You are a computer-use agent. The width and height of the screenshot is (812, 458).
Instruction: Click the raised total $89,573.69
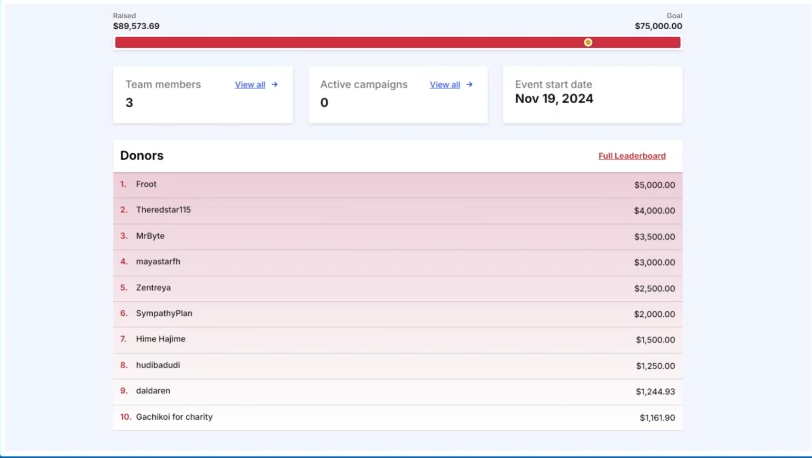tap(136, 26)
